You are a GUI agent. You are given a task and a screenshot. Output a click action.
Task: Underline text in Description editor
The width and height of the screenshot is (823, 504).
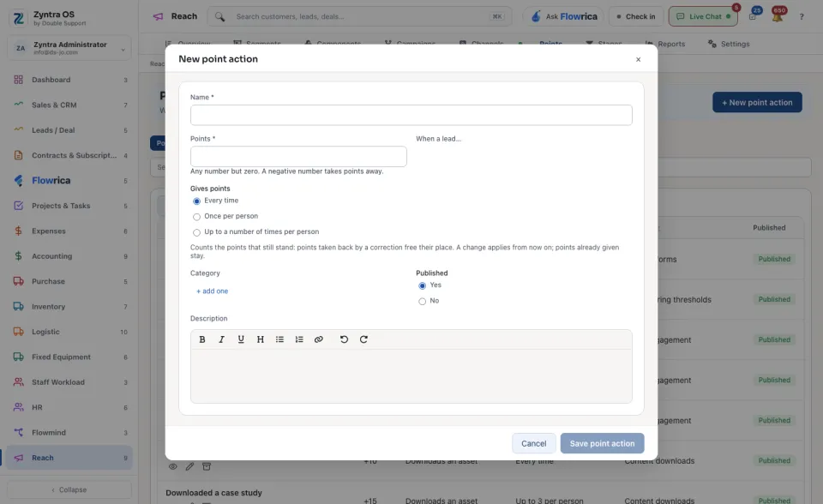coord(241,339)
